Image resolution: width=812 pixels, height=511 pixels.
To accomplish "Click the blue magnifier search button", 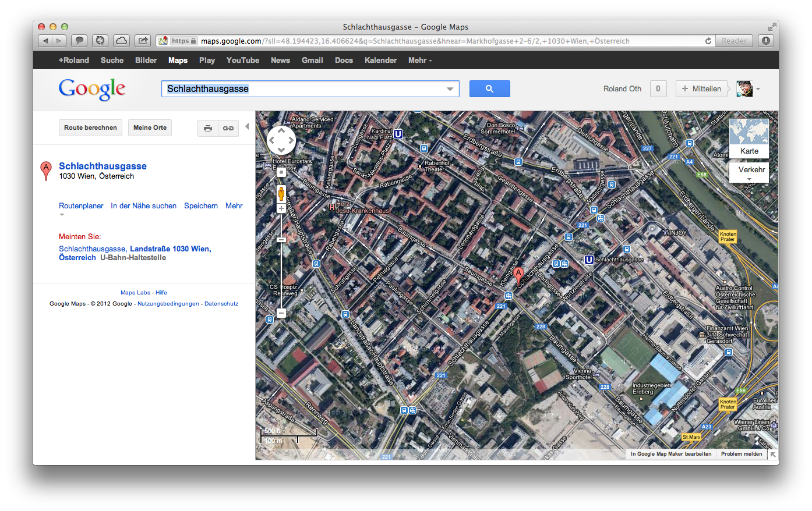I will pos(490,88).
